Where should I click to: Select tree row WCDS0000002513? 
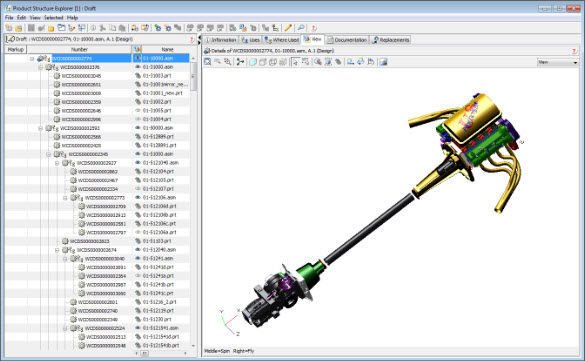pyautogui.click(x=106, y=336)
